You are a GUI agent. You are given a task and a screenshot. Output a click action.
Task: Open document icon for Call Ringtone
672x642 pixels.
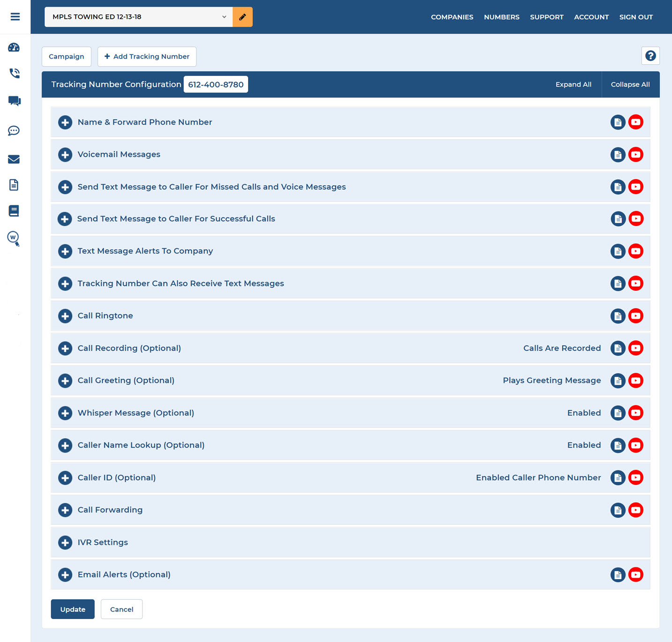pos(618,316)
